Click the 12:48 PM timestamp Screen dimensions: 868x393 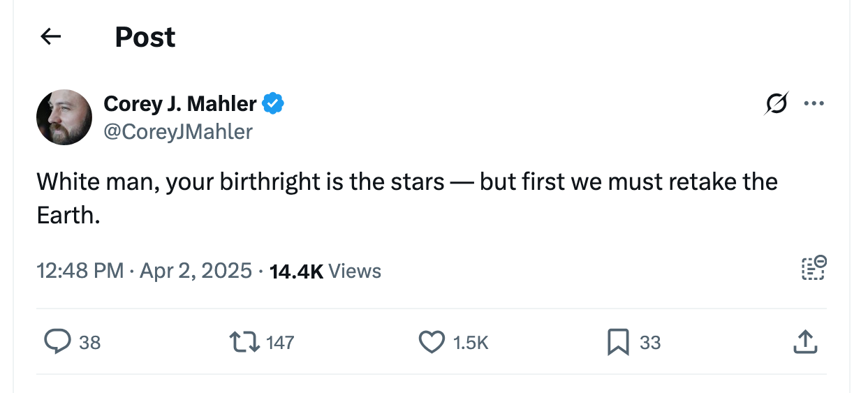(x=80, y=271)
